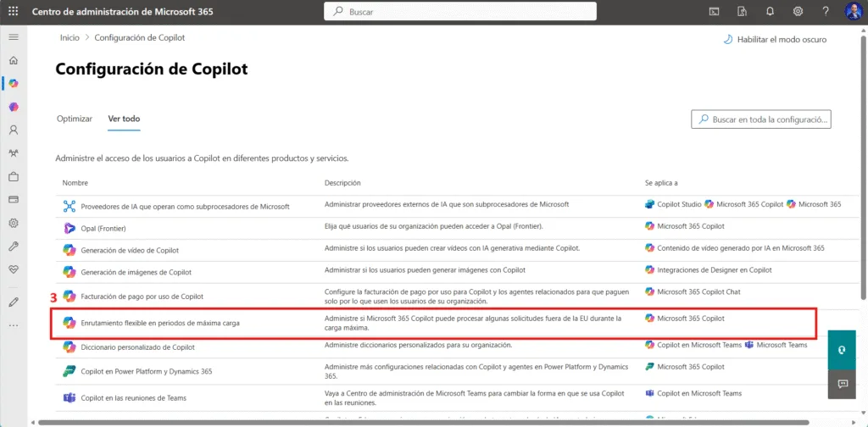Collapse the navigation menu hamburger icon

coord(14,37)
